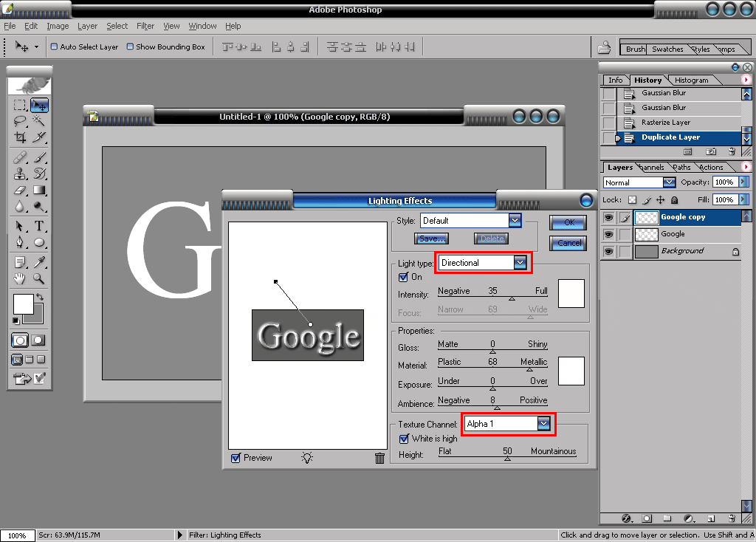
Task: Select the Type tool
Action: pos(39,226)
